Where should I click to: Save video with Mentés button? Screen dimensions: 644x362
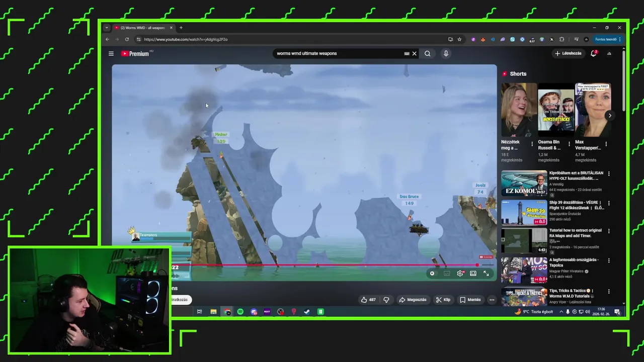(470, 300)
